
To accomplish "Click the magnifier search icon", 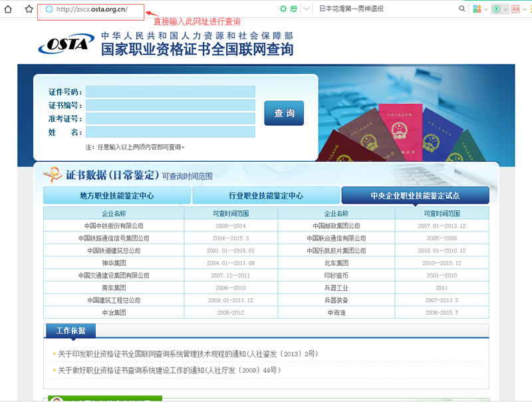I will 462,9.
